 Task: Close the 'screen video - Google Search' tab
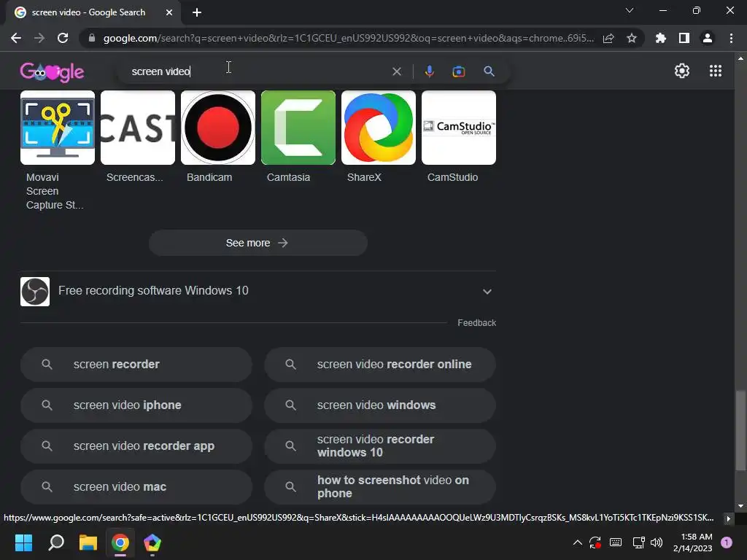coord(169,12)
